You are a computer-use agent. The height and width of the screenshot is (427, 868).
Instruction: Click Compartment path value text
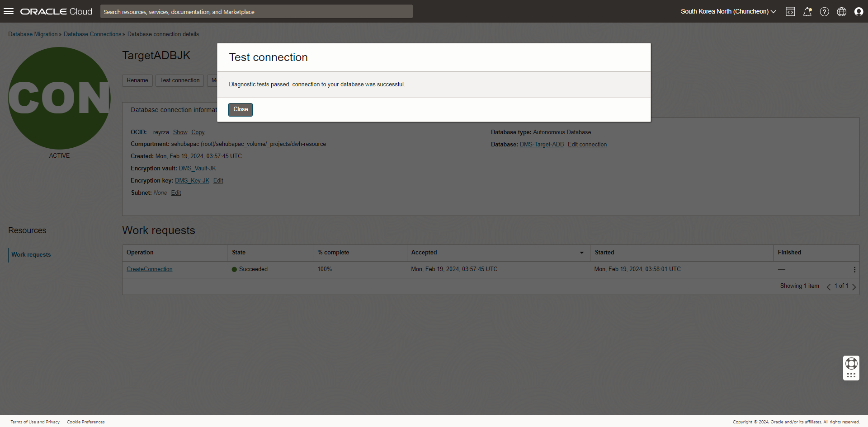click(249, 144)
